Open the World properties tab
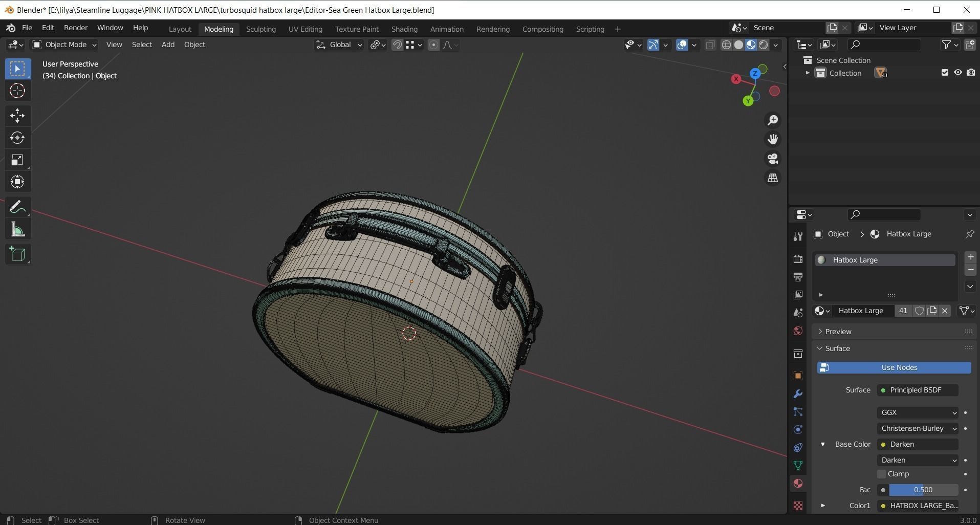The image size is (980, 525). coord(798,331)
